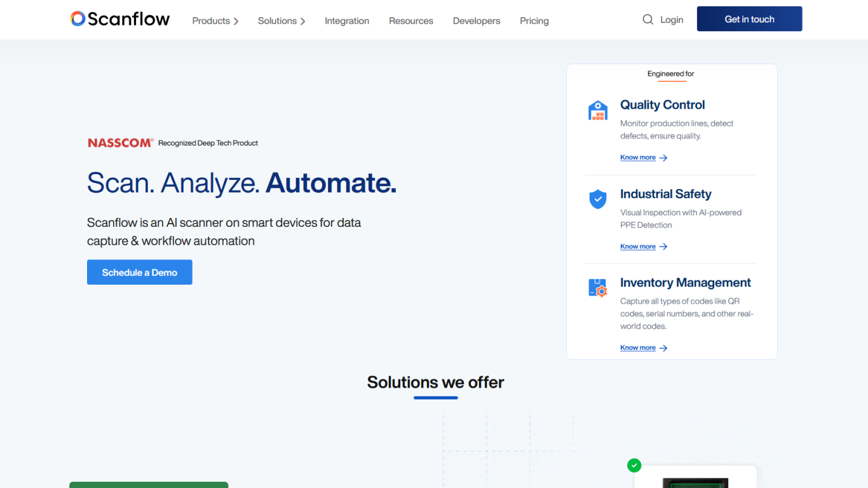Open the Integration page
The height and width of the screenshot is (488, 868).
pos(346,21)
